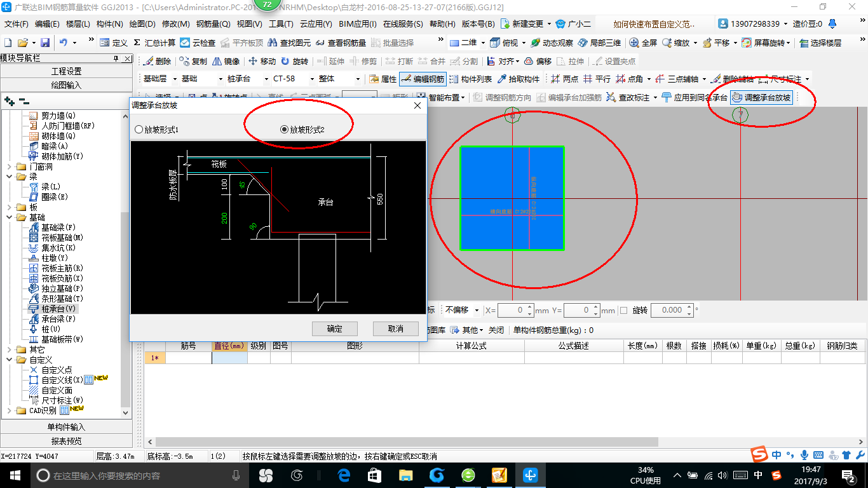Select 两点 two-point axis tool

[565, 79]
